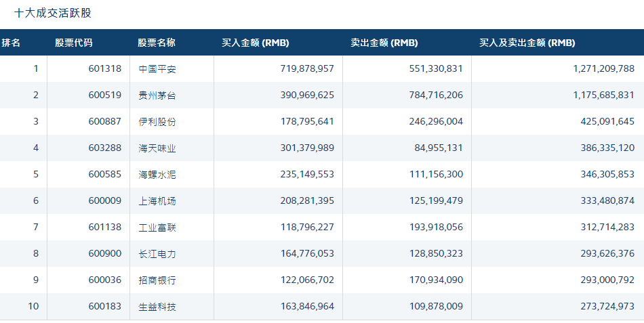Click stock name 中国平安
Screen dimensions: 644x323
[x=157, y=69]
